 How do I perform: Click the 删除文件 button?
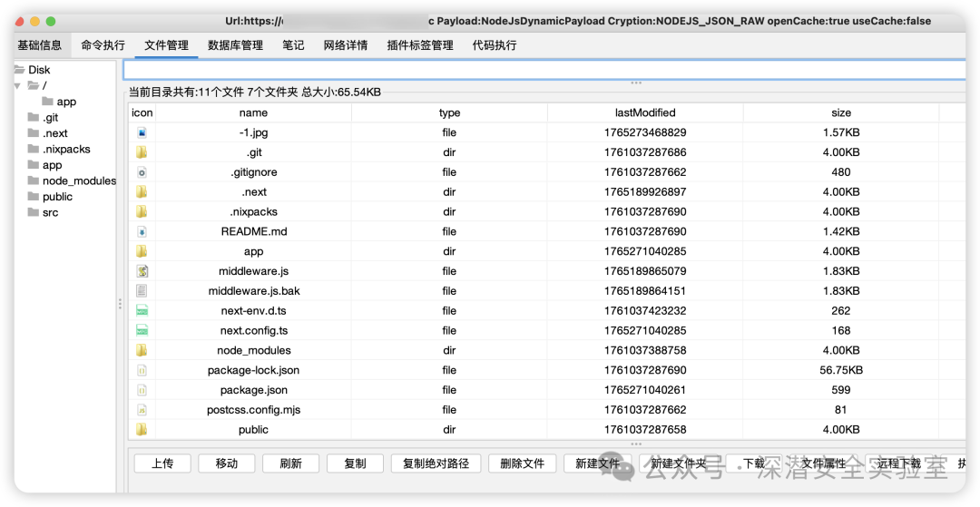click(x=523, y=463)
